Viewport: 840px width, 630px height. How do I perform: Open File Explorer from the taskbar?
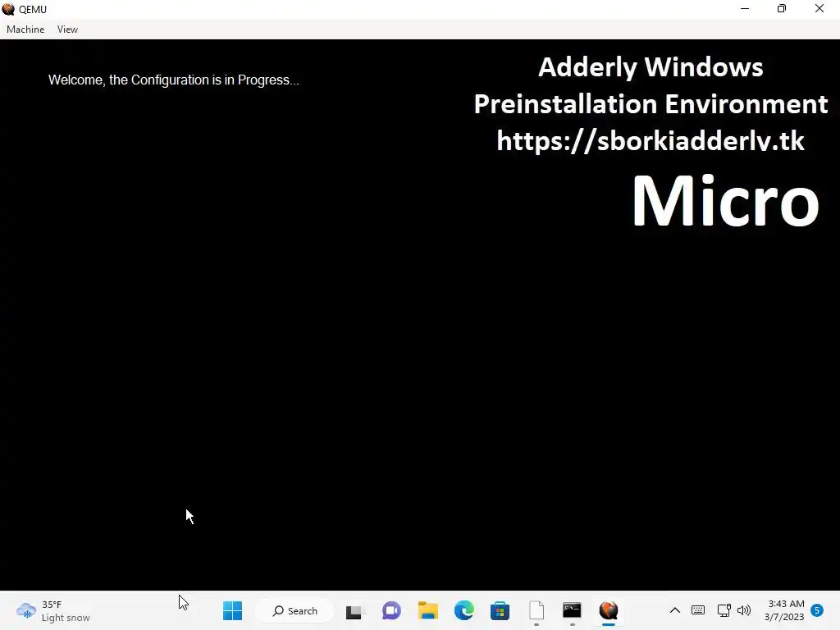(x=428, y=610)
